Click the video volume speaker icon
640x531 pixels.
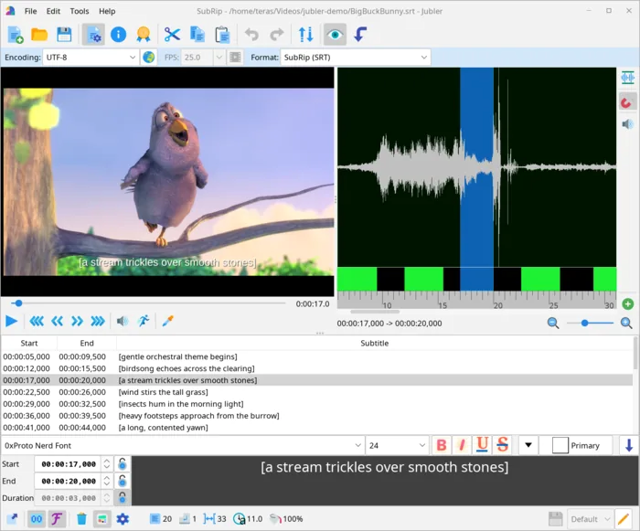tap(122, 321)
